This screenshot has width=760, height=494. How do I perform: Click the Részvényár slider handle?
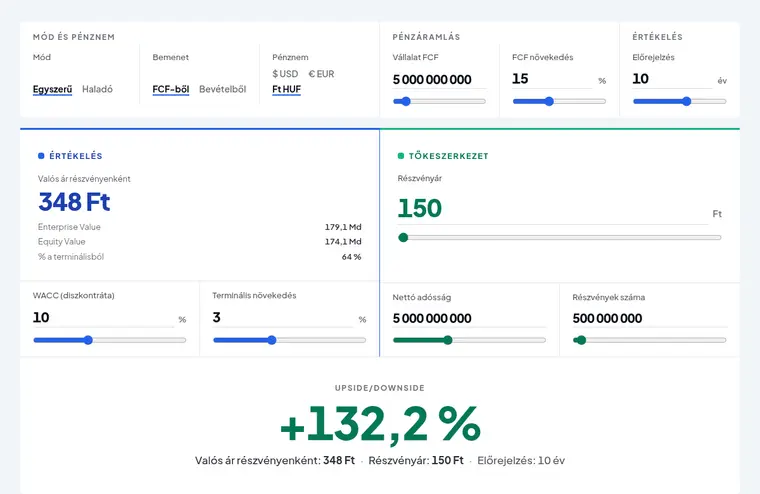[403, 238]
